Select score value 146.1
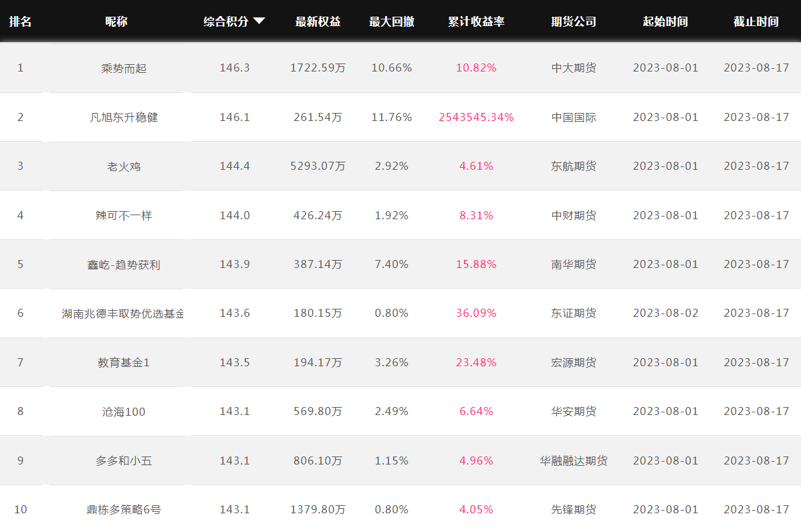This screenshot has height=532, width=801. (x=235, y=117)
